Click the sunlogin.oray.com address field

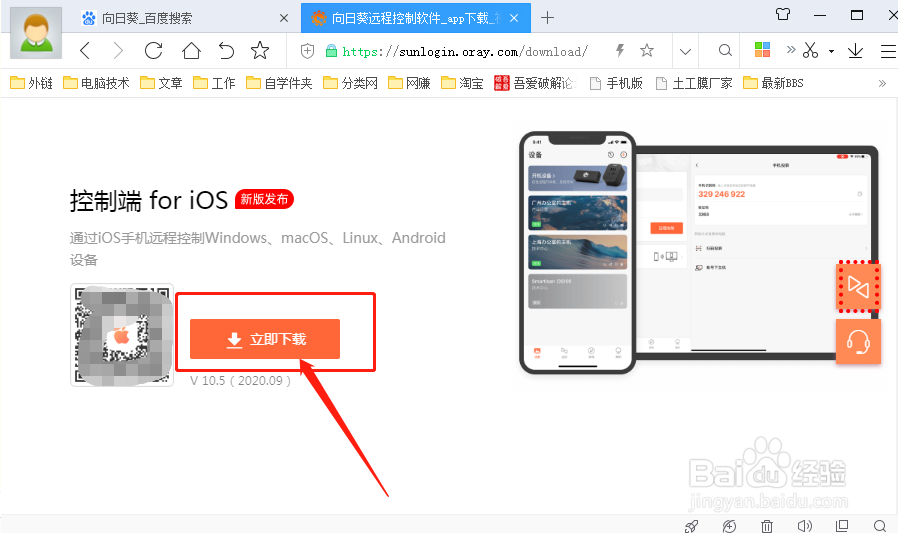pyautogui.click(x=464, y=52)
